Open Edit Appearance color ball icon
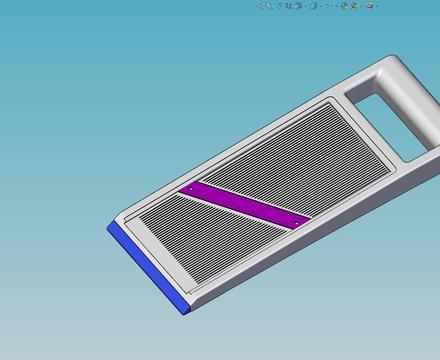Screen dimensions: 440x360 click(x=344, y=6)
